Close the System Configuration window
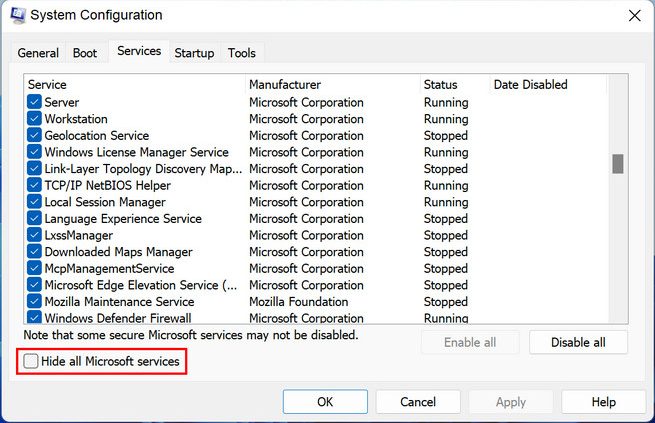 pyautogui.click(x=634, y=16)
